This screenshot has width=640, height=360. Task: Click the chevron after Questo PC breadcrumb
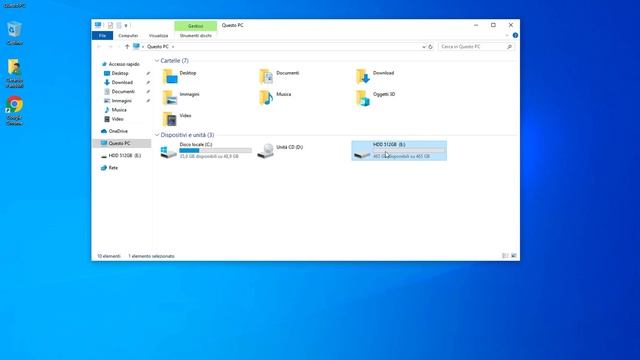point(173,47)
